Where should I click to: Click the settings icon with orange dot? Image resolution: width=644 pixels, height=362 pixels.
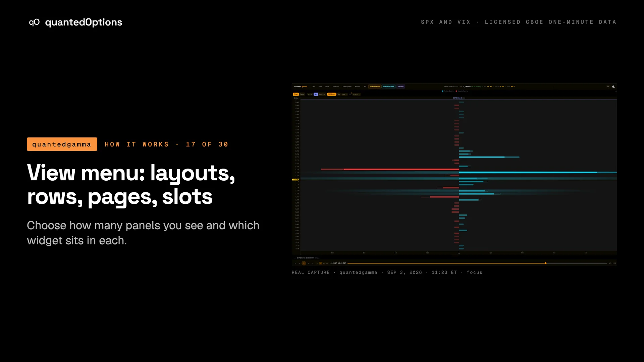tap(350, 94)
